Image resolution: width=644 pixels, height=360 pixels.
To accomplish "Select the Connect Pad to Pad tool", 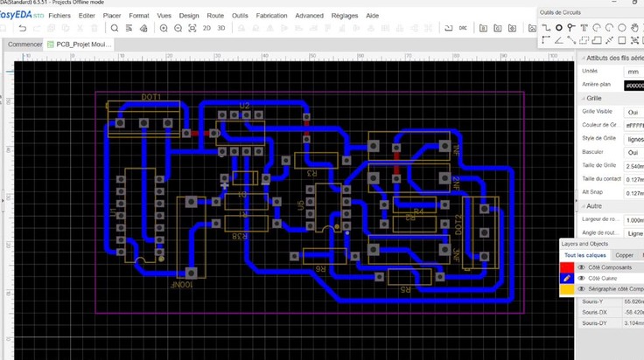I will [x=571, y=40].
